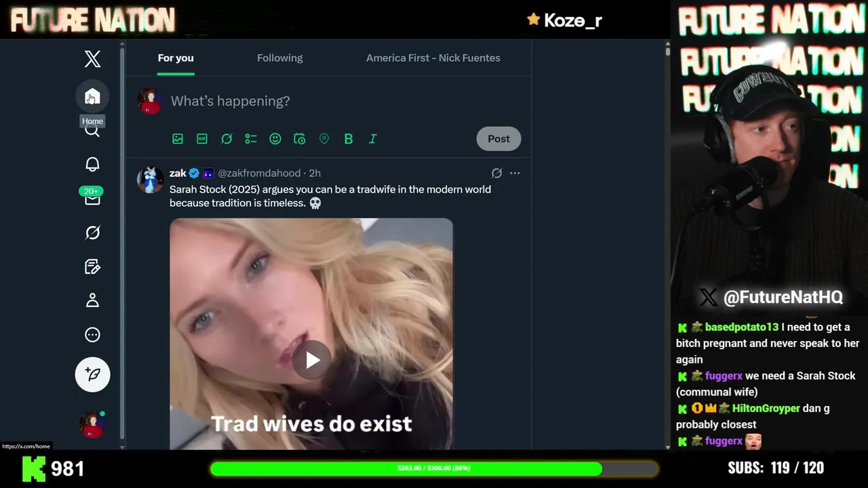868x488 pixels.
Task: Add image media to the post
Action: pos(178,138)
